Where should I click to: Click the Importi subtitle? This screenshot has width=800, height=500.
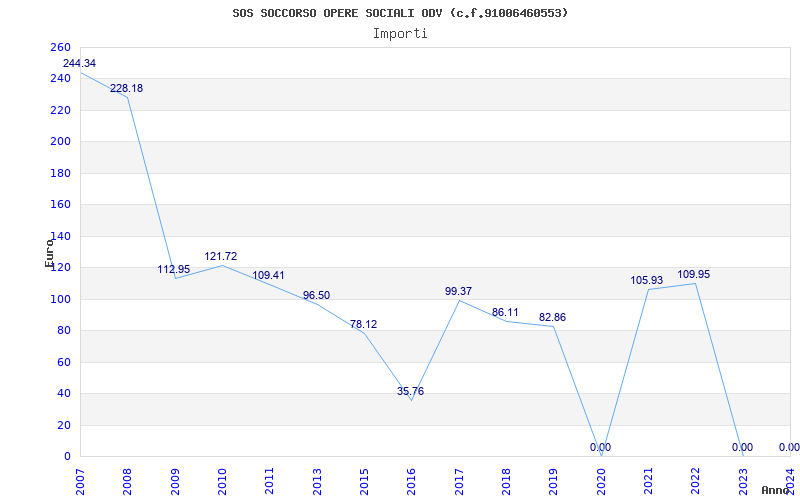(400, 34)
